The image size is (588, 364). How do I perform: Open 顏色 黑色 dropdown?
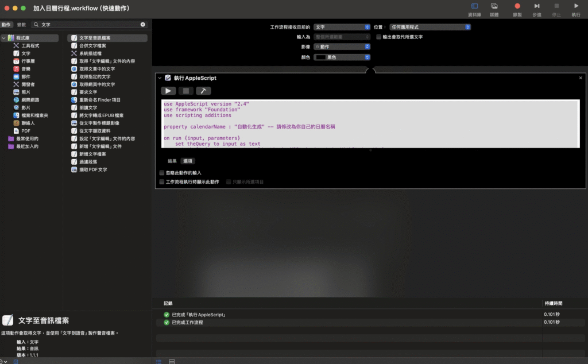(342, 57)
